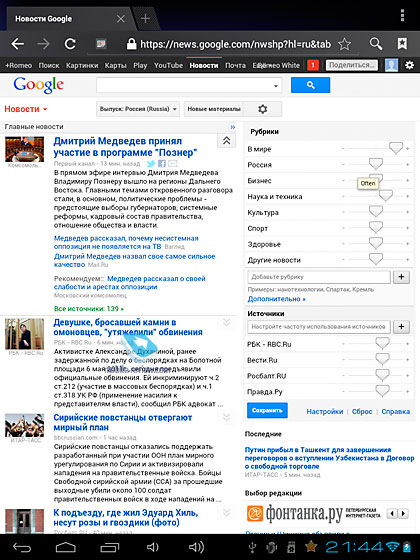
Task: Open YouTube in the Google bar
Action: click(168, 65)
